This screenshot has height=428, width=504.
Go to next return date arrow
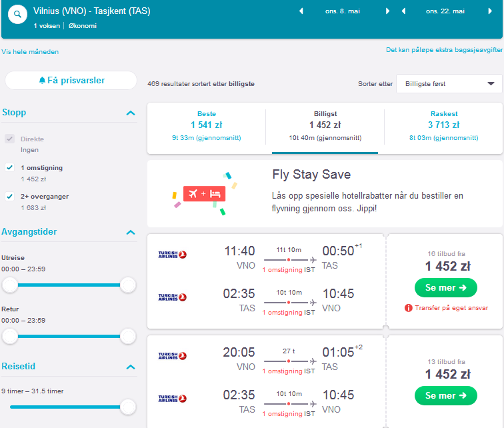click(490, 11)
